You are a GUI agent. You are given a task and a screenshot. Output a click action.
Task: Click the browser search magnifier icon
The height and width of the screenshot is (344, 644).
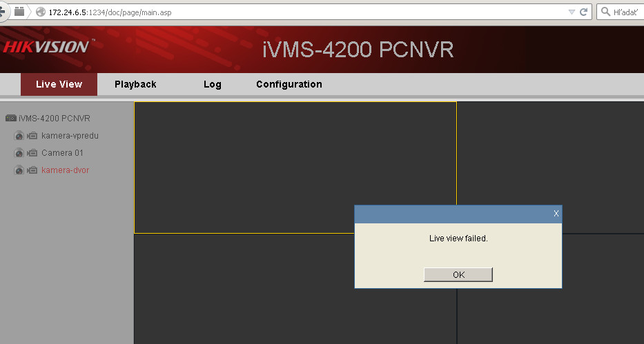pyautogui.click(x=605, y=12)
